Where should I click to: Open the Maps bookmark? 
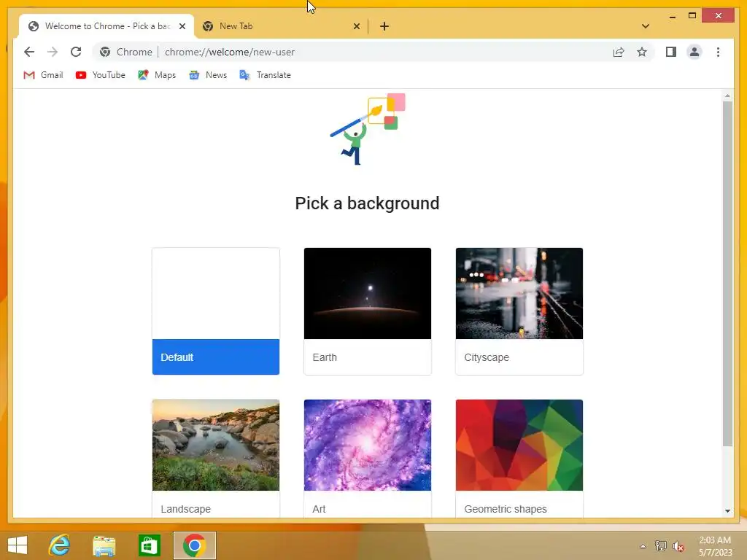[157, 75]
